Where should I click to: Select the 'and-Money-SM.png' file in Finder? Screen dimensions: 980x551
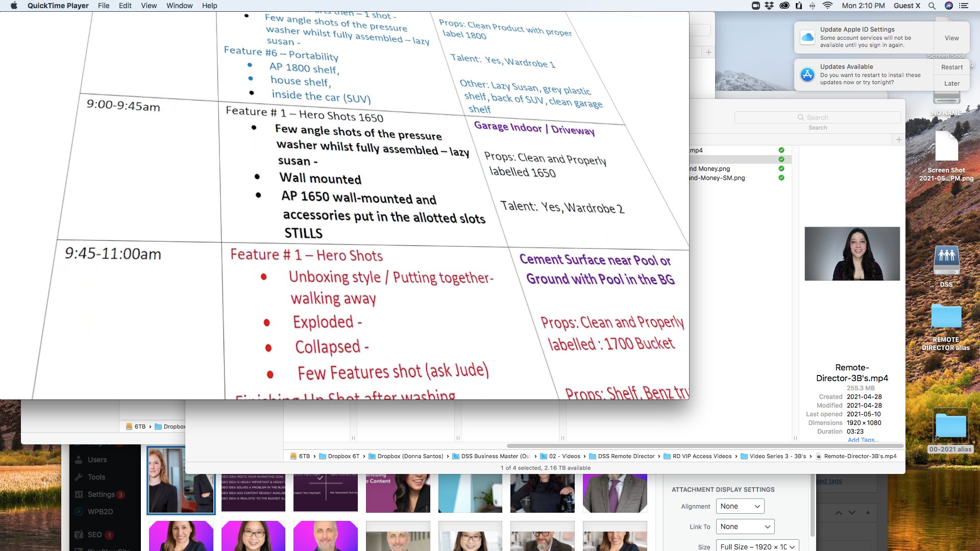click(x=717, y=178)
